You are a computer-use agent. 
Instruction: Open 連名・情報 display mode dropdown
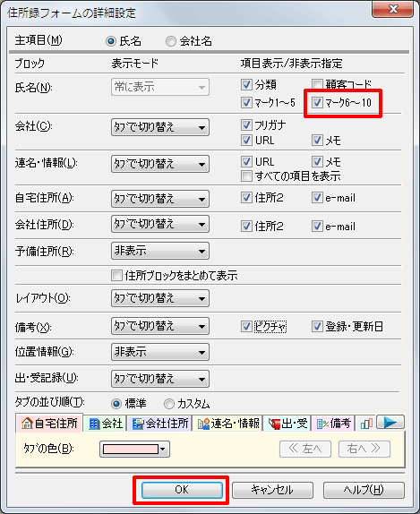point(160,164)
